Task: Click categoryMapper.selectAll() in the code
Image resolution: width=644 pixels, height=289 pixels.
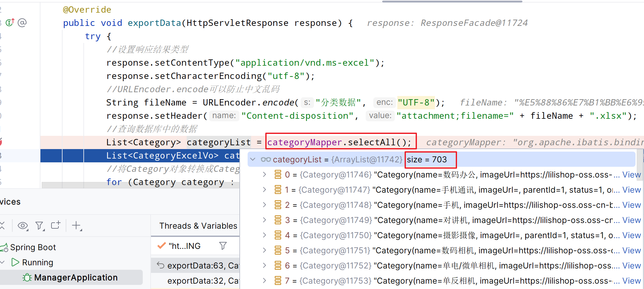Action: [340, 142]
